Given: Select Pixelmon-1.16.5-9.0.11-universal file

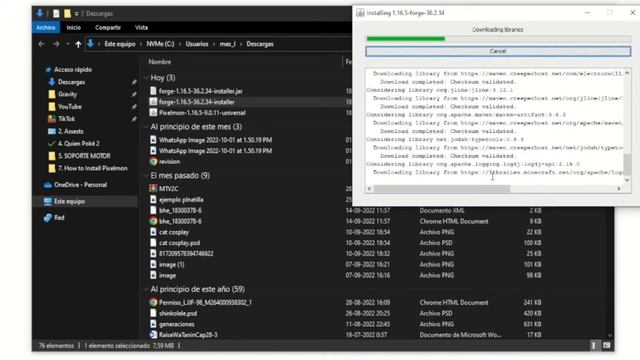Looking at the screenshot, I should [202, 113].
